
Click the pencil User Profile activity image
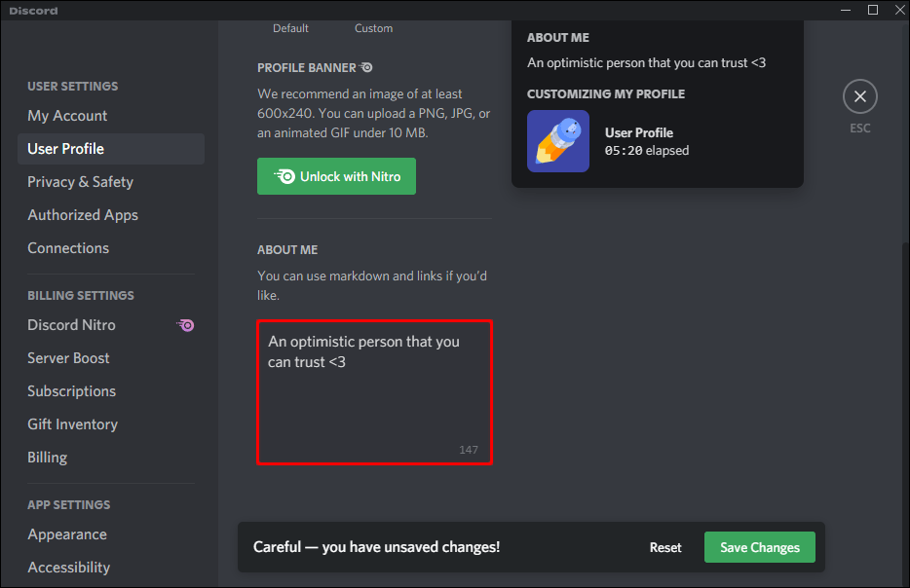557,141
